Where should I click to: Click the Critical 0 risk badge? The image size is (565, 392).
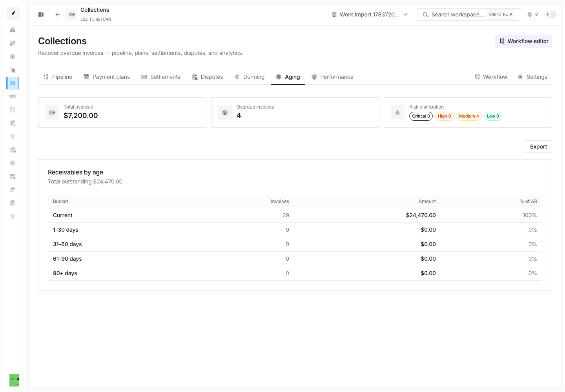421,116
